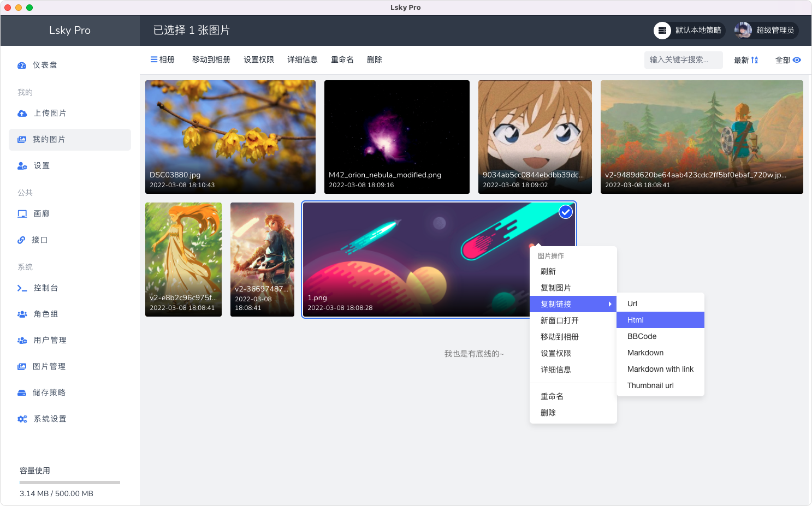
Task: Open the 仪表盘 dashboard icon
Action: click(x=22, y=65)
